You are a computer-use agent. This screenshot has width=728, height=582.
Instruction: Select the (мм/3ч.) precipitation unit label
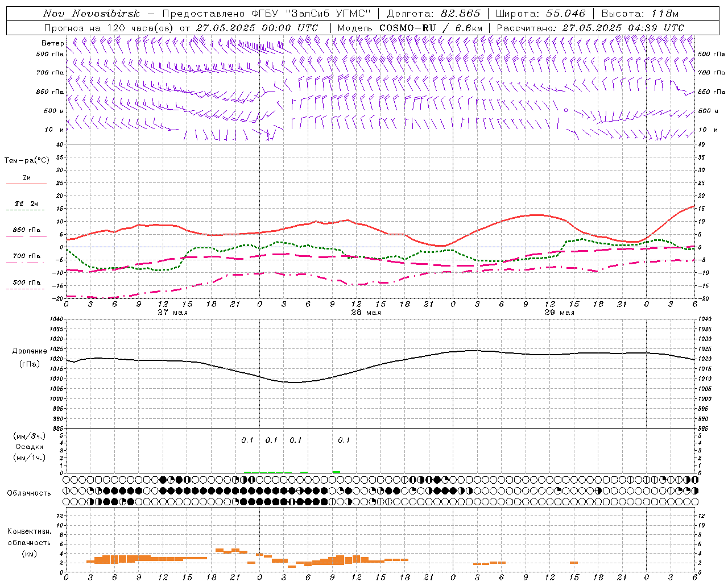click(x=29, y=436)
